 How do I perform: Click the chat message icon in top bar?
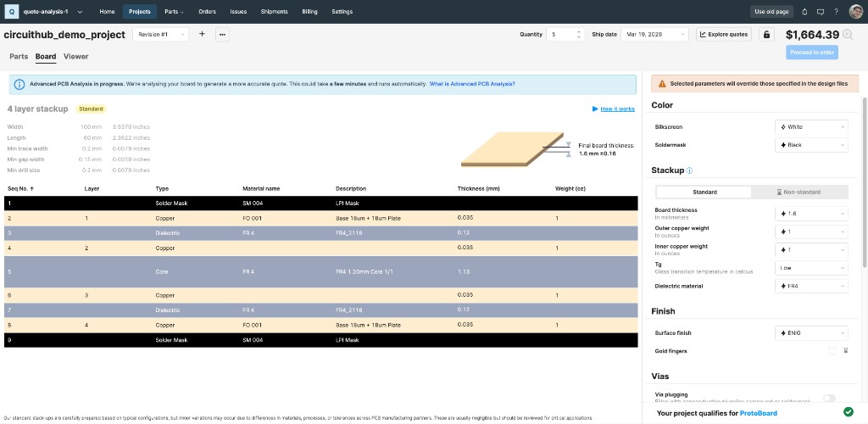click(820, 12)
